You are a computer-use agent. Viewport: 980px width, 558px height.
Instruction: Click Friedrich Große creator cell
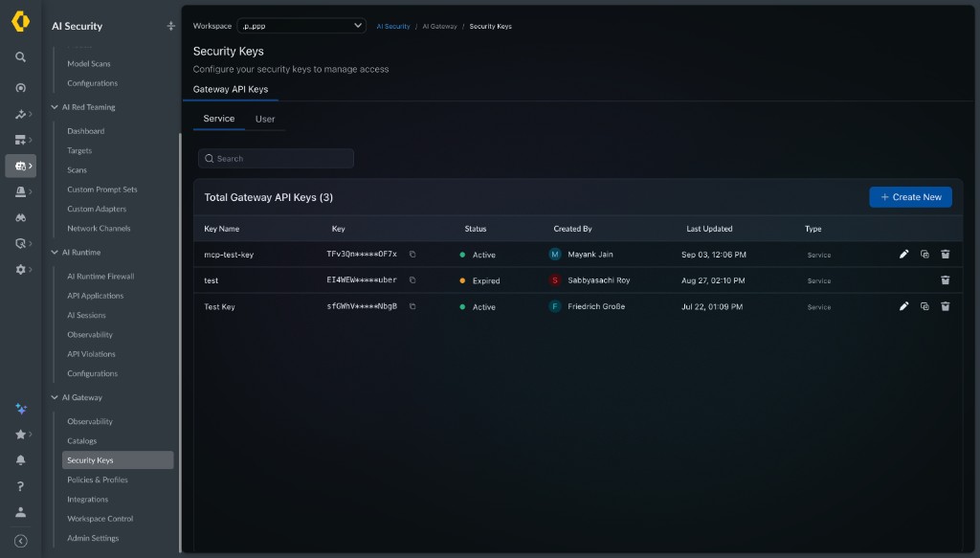(595, 306)
